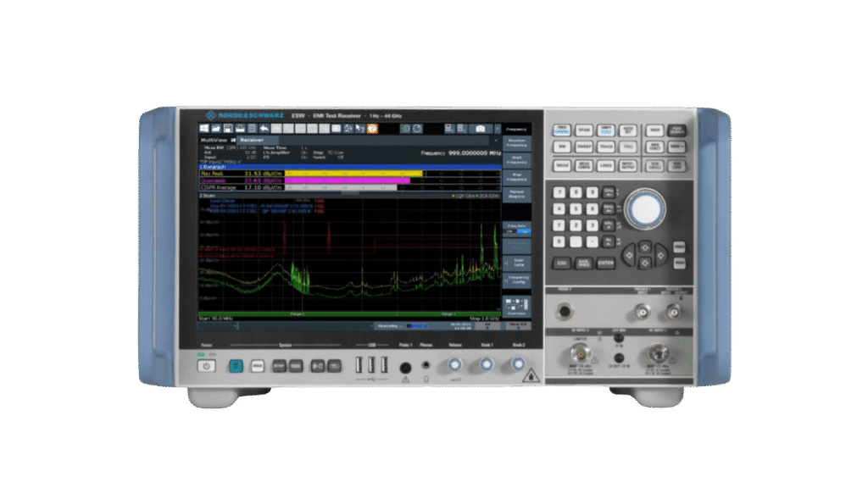Switch to the MultiView tab
The image size is (868, 488).
[x=213, y=140]
